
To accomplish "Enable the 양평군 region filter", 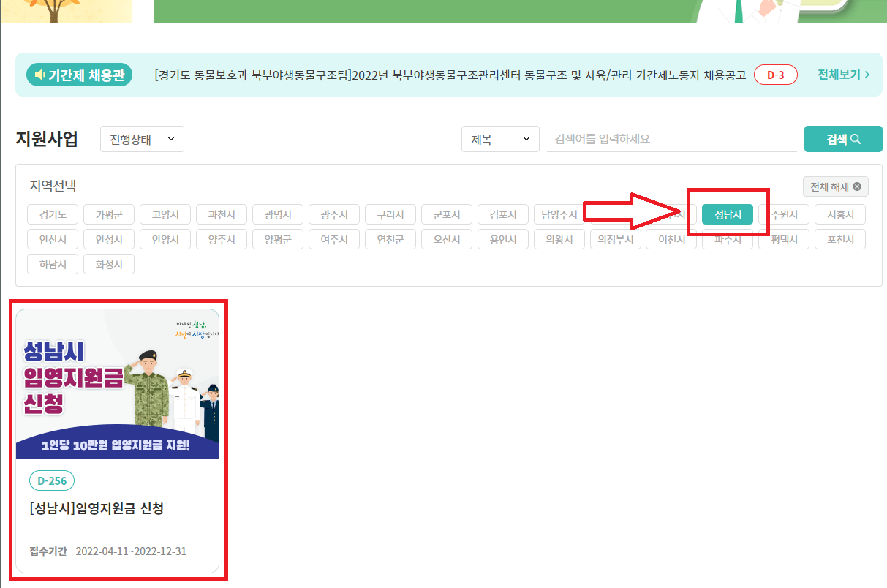I will coord(278,239).
